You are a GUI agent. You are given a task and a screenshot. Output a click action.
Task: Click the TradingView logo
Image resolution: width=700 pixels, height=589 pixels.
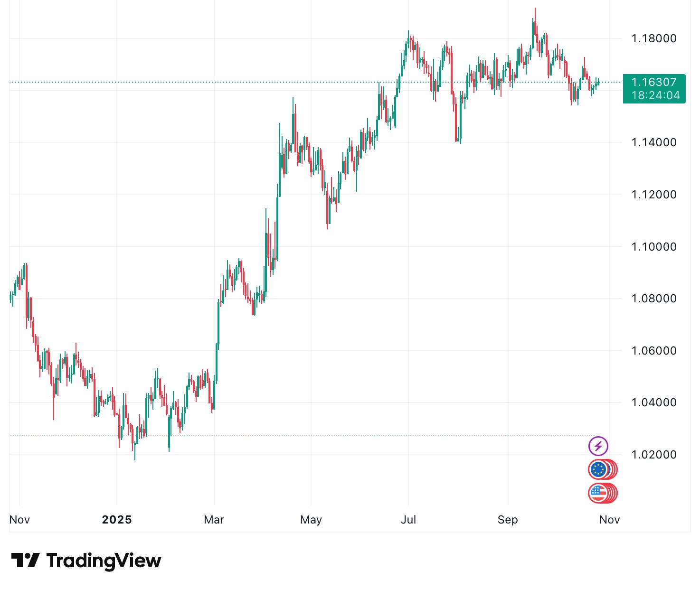click(x=86, y=561)
